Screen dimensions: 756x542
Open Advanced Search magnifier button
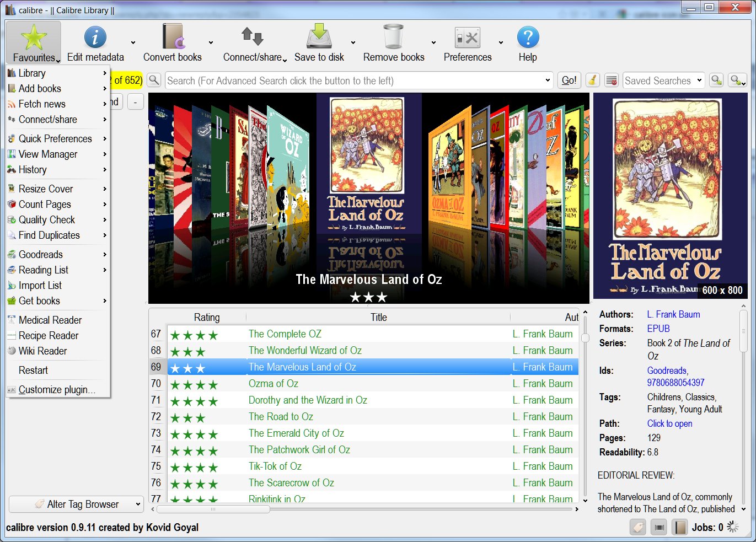pos(154,81)
